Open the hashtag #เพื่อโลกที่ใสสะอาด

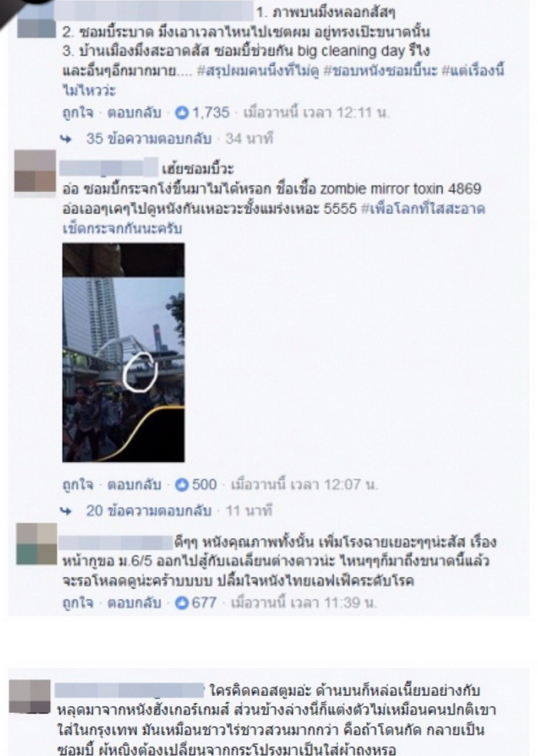423,209
